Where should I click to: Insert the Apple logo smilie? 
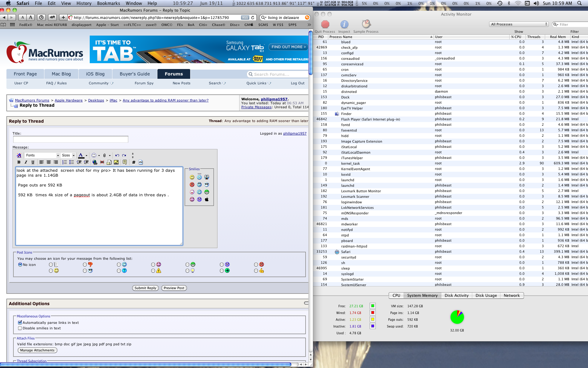[x=207, y=199]
